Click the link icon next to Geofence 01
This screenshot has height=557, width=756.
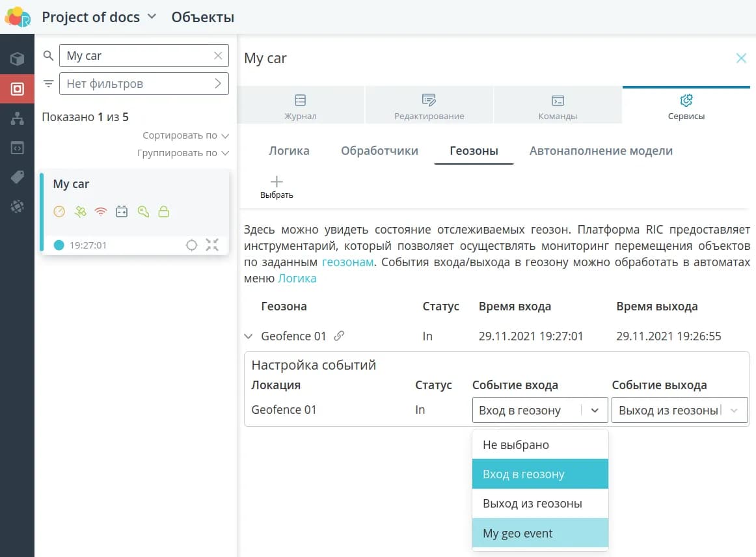click(x=338, y=336)
